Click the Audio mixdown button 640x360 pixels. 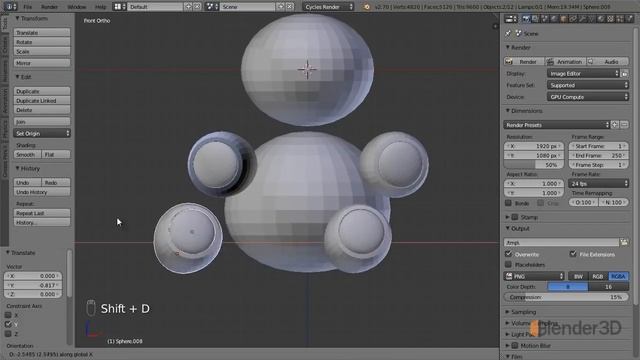click(608, 62)
